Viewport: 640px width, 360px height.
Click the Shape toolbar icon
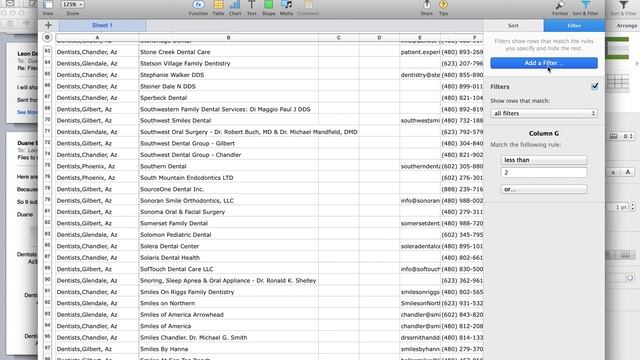point(269,5)
